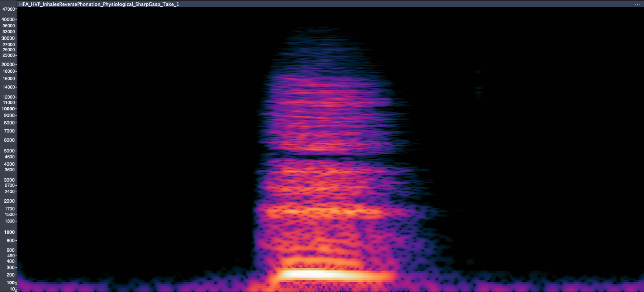Click the 200 frequency axis label

[11, 275]
